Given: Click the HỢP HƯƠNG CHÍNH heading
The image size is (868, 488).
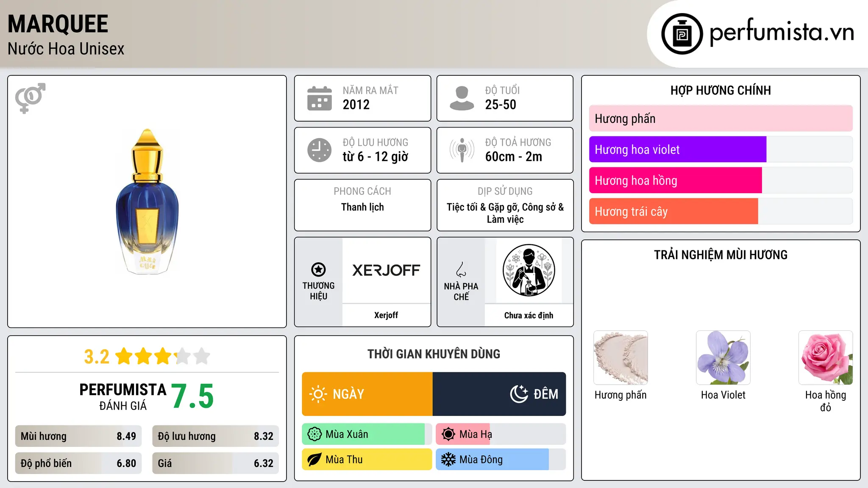Looking at the screenshot, I should click(x=721, y=90).
